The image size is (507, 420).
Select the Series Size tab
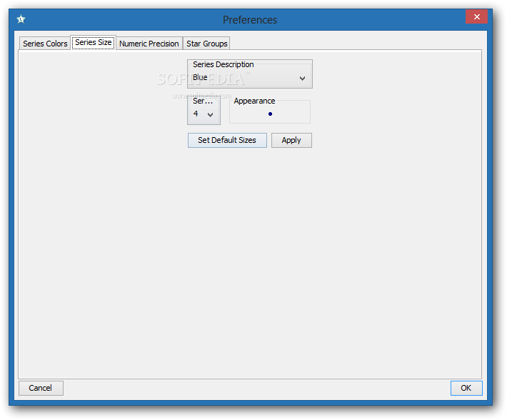(x=94, y=42)
